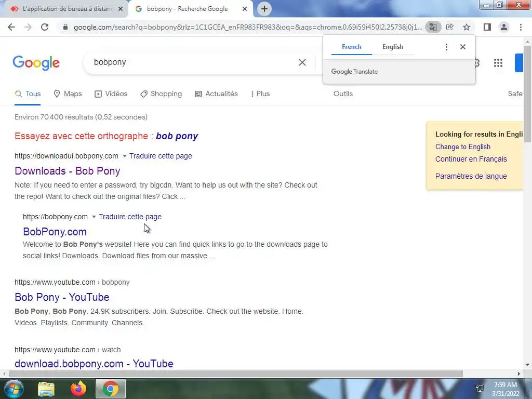Viewport: 532px width, 399px height.
Task: Reload the current page
Action: [x=45, y=27]
